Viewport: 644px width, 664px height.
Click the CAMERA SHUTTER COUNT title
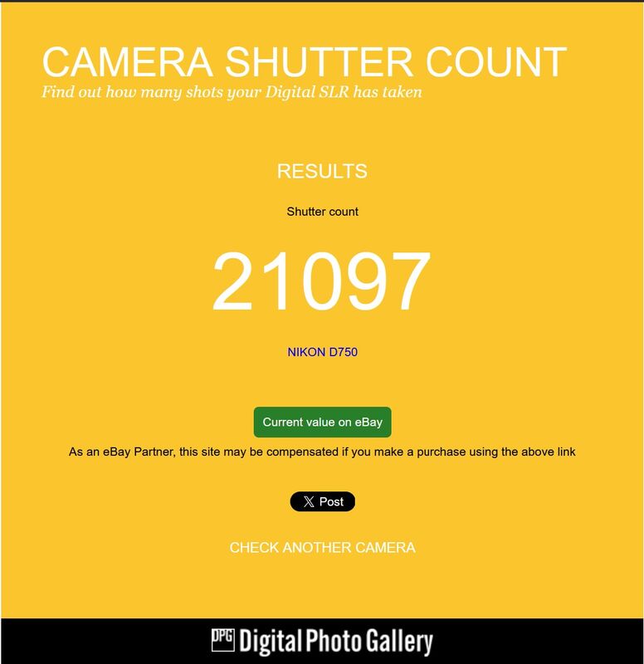pos(304,61)
